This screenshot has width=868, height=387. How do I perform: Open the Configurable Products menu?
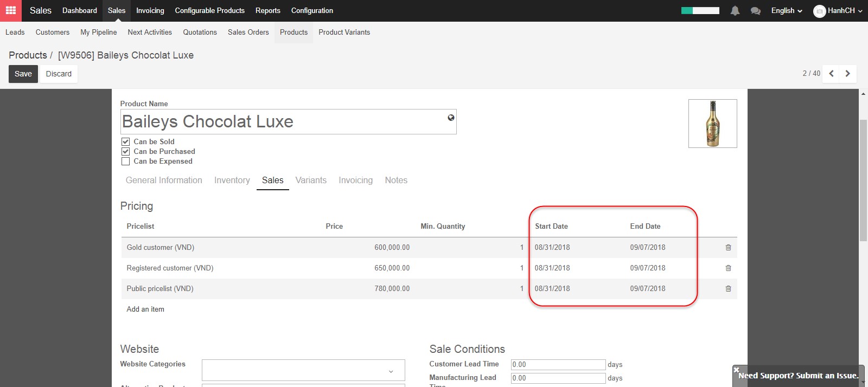[x=210, y=11]
